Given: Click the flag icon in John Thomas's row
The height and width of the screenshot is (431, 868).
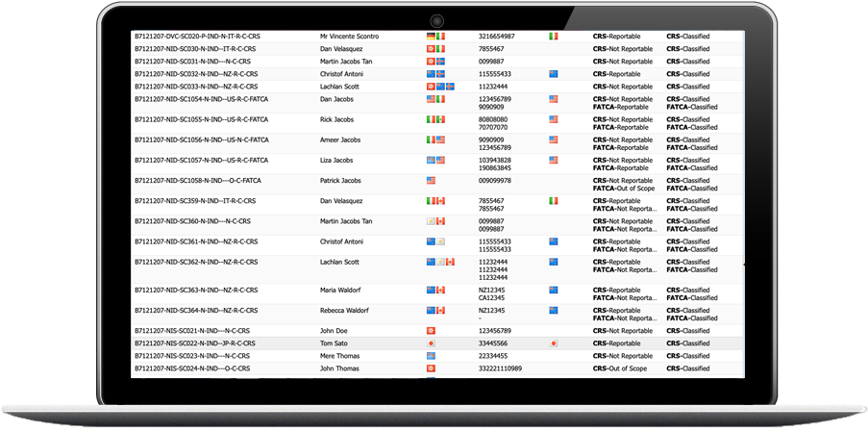Looking at the screenshot, I should coord(431,368).
